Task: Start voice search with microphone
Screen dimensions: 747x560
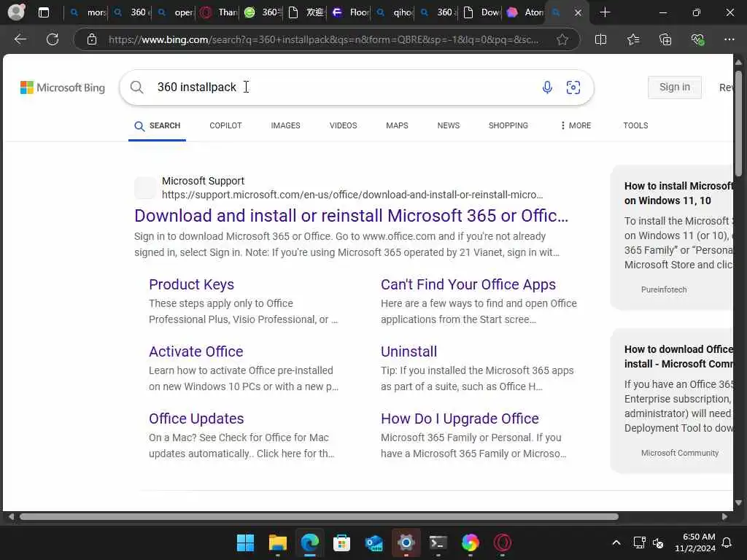Action: 547,87
